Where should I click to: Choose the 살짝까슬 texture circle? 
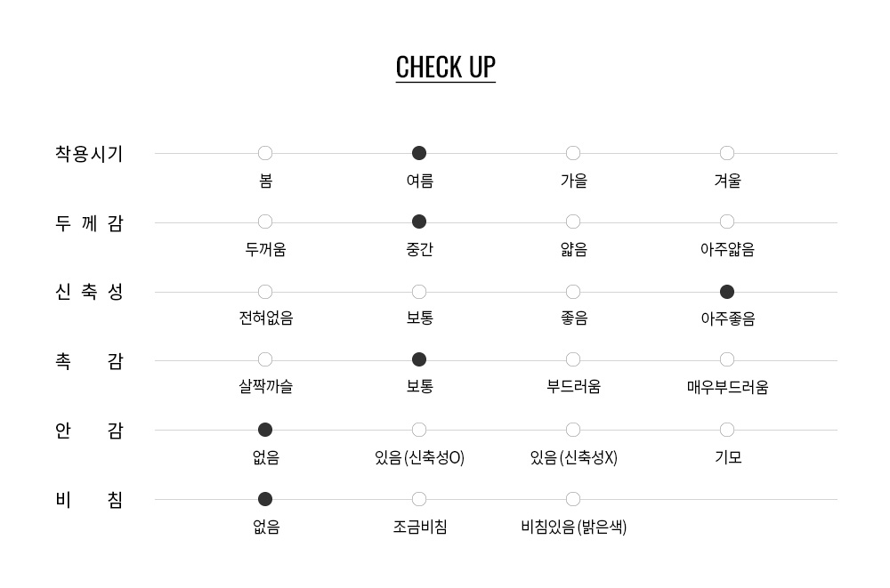(x=265, y=359)
